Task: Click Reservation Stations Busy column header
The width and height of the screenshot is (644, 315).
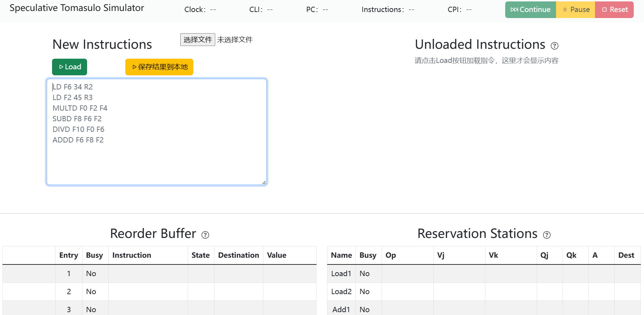Action: tap(368, 255)
